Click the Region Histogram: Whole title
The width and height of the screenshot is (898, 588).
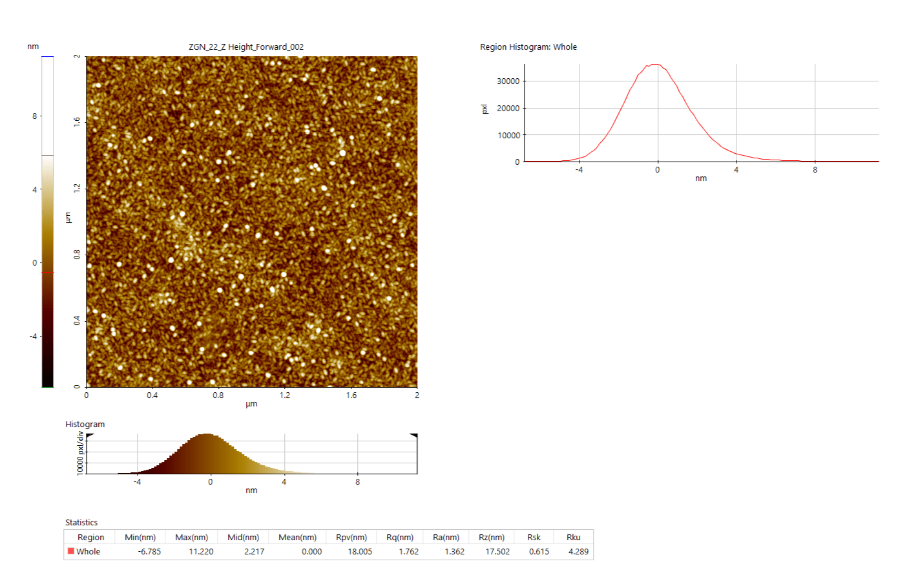(x=528, y=47)
